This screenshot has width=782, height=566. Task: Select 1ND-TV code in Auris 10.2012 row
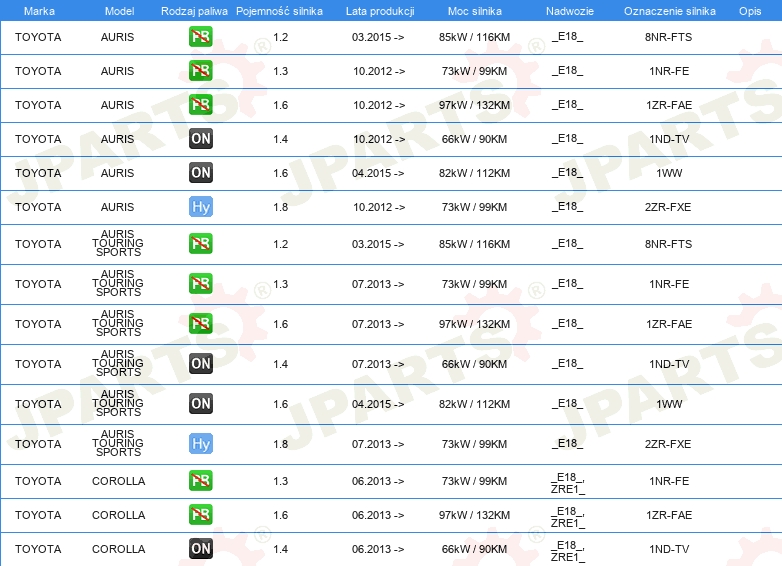pyautogui.click(x=669, y=139)
